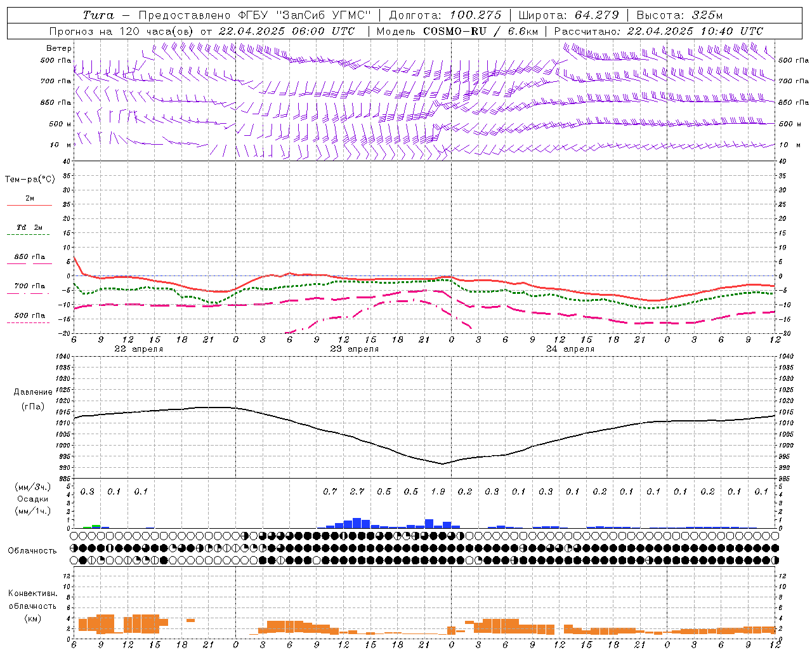Screen dimensions: 812x650
Task: Click the forecast start time 22.04.2025 06:00 UTC
Action: point(287,31)
